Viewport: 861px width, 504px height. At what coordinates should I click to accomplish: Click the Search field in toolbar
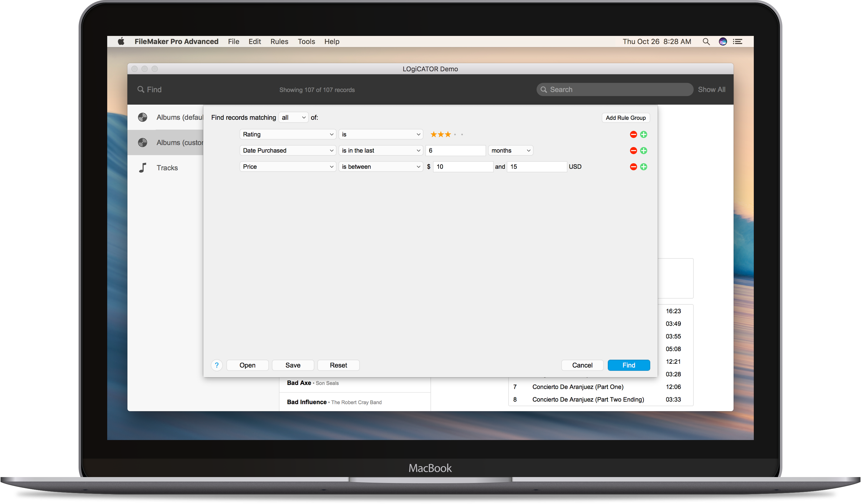pyautogui.click(x=614, y=89)
